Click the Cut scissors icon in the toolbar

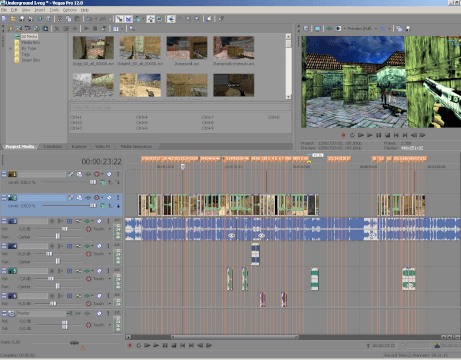tap(59, 19)
